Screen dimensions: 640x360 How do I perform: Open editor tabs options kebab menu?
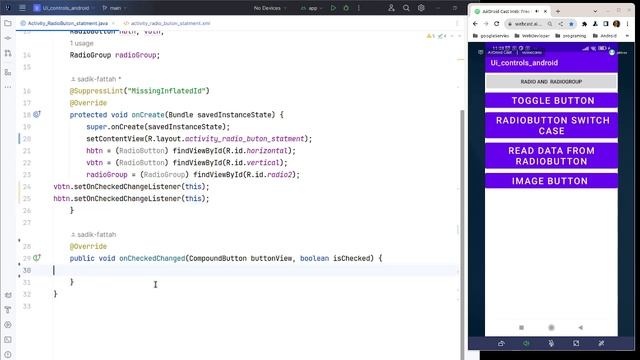[457, 23]
